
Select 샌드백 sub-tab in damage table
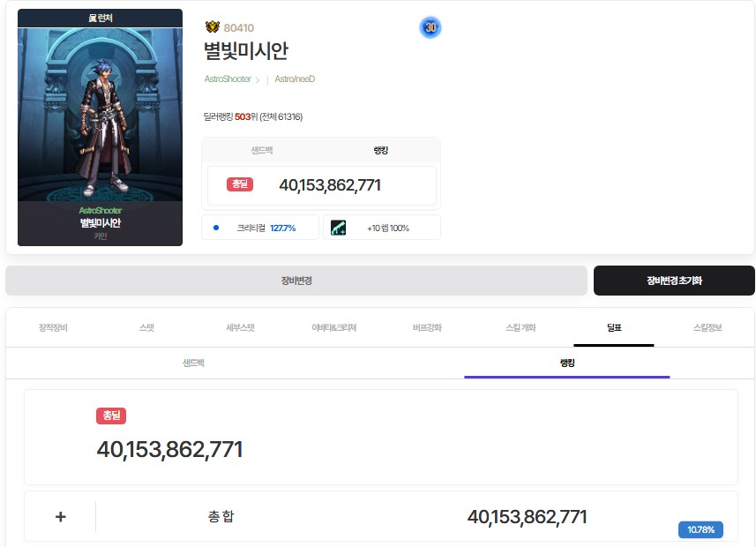click(x=193, y=363)
